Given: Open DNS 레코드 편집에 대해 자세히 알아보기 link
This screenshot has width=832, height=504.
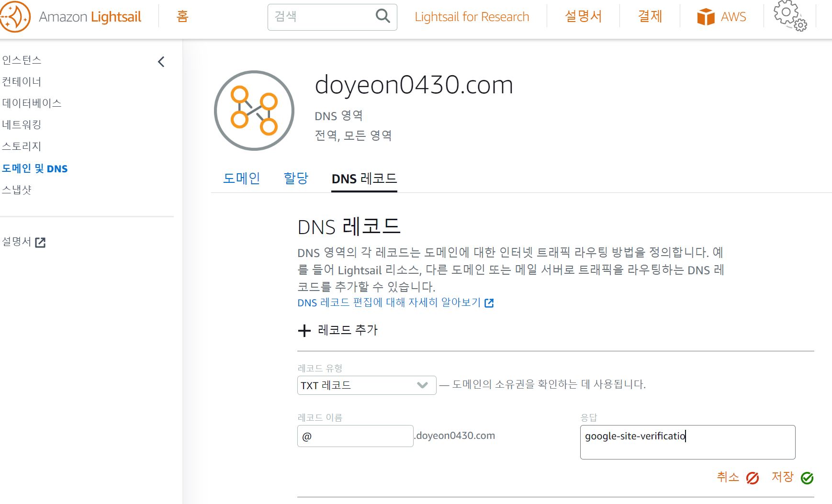Looking at the screenshot, I should 389,302.
